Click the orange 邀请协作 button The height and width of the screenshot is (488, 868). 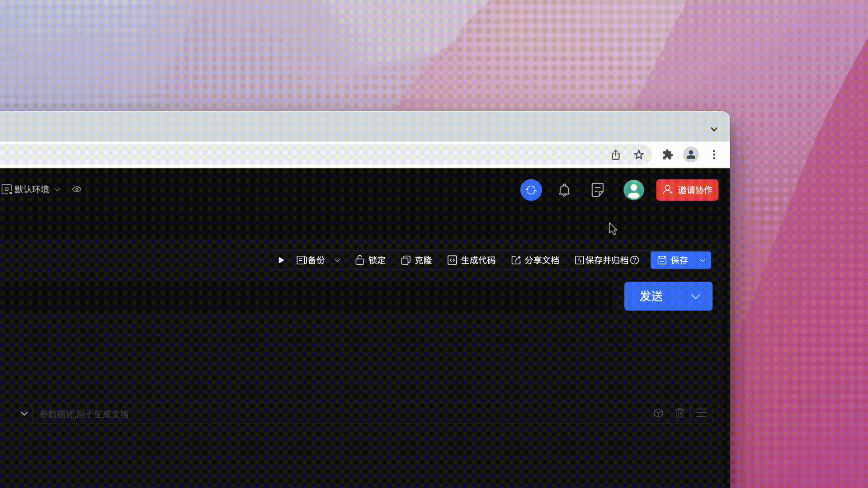(x=687, y=190)
